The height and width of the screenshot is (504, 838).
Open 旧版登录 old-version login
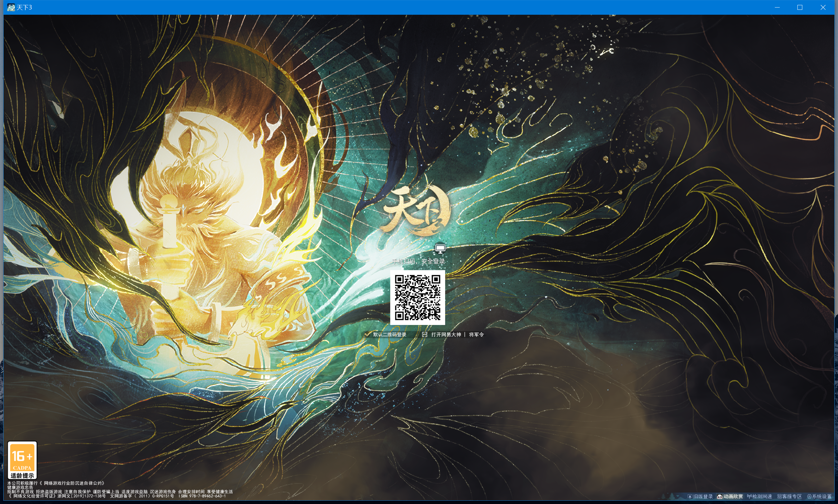[x=700, y=496]
